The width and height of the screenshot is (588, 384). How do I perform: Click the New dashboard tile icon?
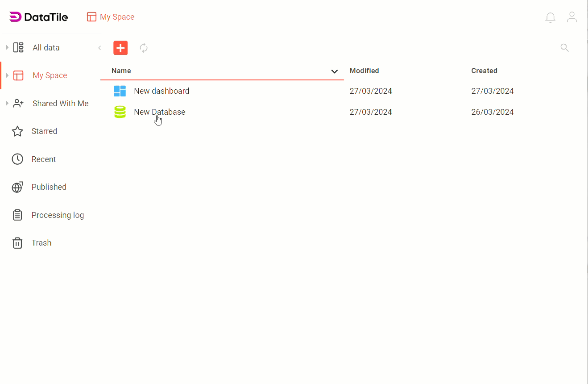[120, 91]
